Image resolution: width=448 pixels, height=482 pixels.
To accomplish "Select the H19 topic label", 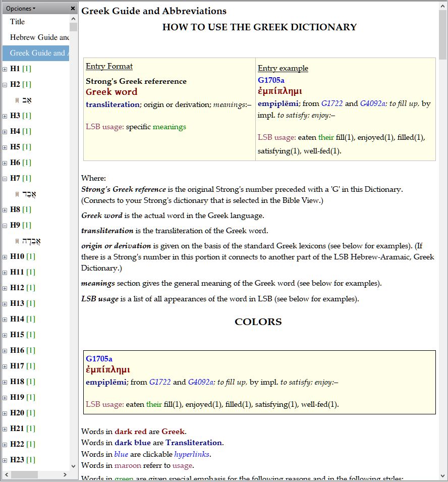I will (17, 398).
